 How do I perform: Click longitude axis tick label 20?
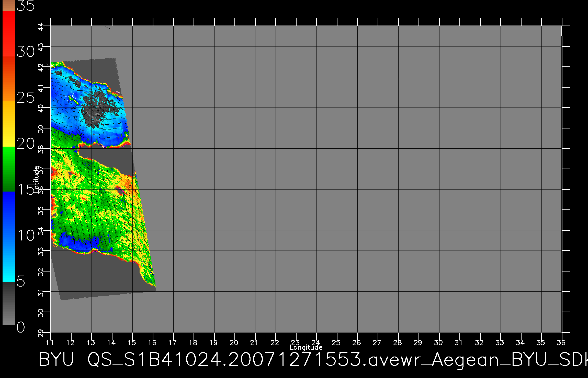coord(234,342)
